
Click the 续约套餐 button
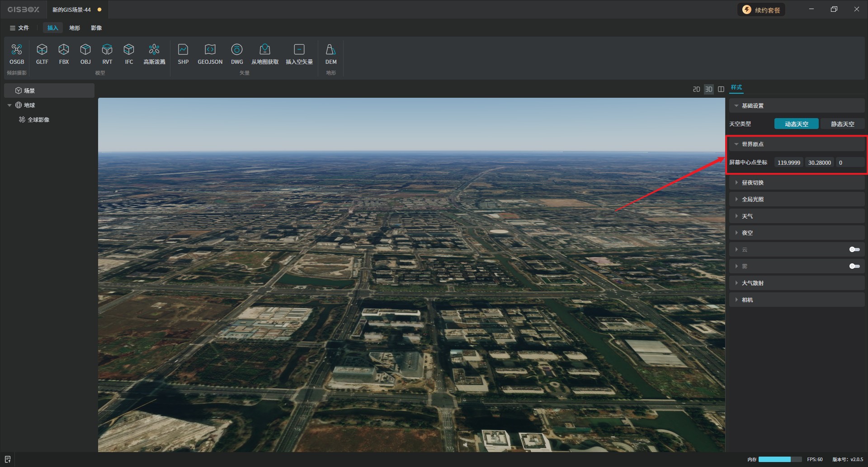click(762, 10)
